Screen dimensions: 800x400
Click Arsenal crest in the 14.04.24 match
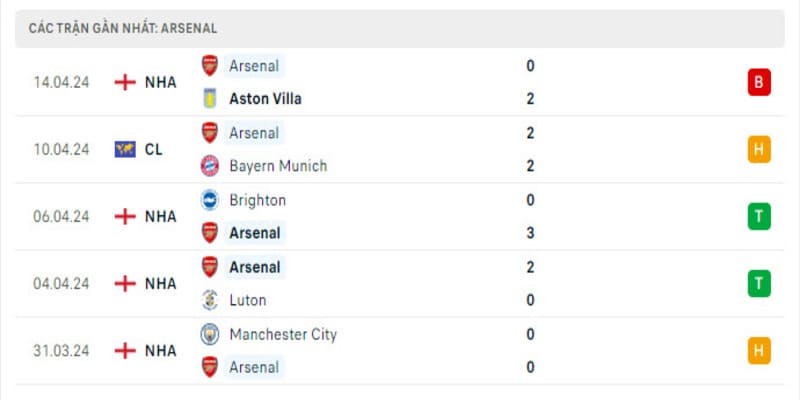[x=209, y=66]
